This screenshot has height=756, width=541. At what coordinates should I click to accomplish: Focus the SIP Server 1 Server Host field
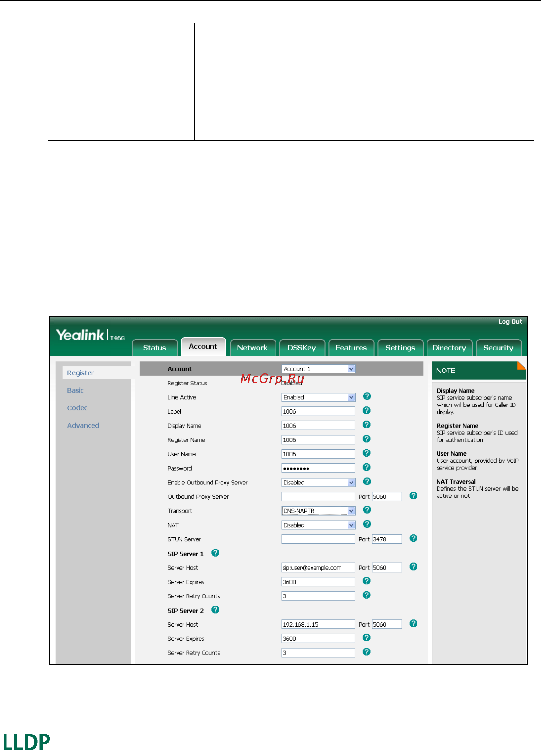coord(319,568)
